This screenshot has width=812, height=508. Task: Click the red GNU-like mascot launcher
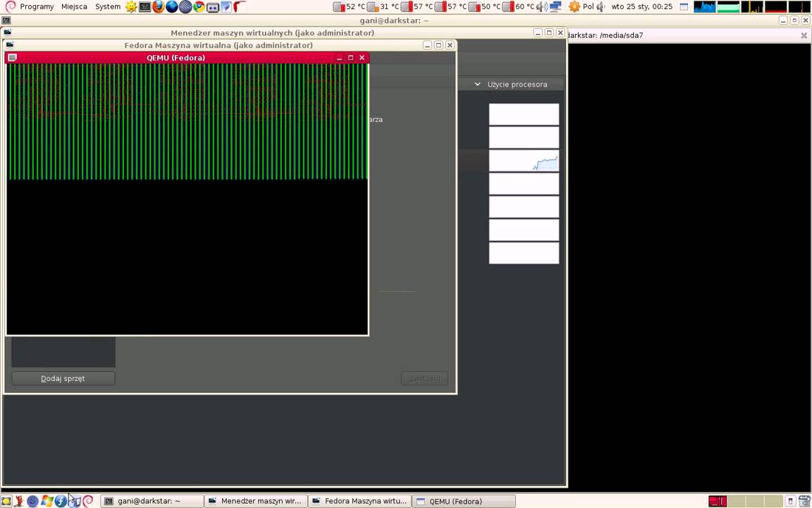click(x=19, y=501)
